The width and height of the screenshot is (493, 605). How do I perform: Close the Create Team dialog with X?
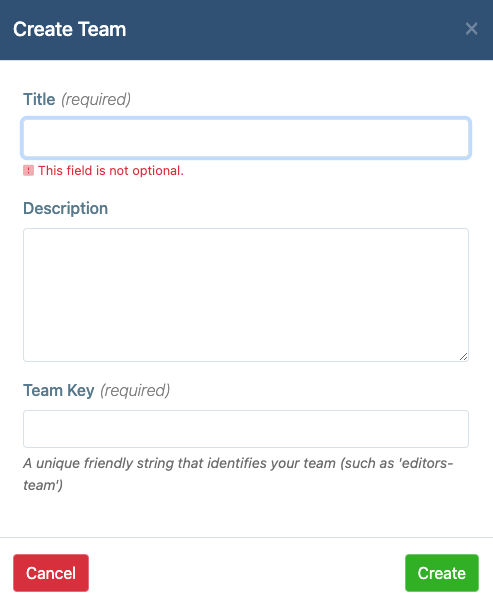(471, 29)
